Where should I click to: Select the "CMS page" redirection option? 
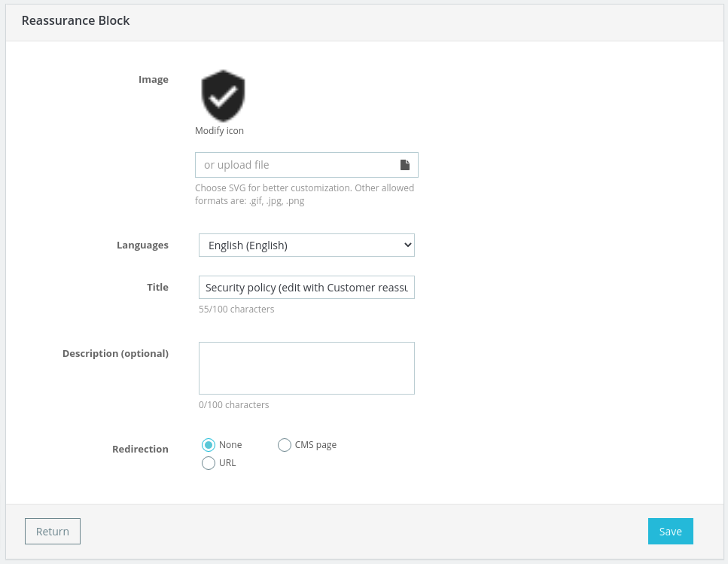click(x=285, y=445)
